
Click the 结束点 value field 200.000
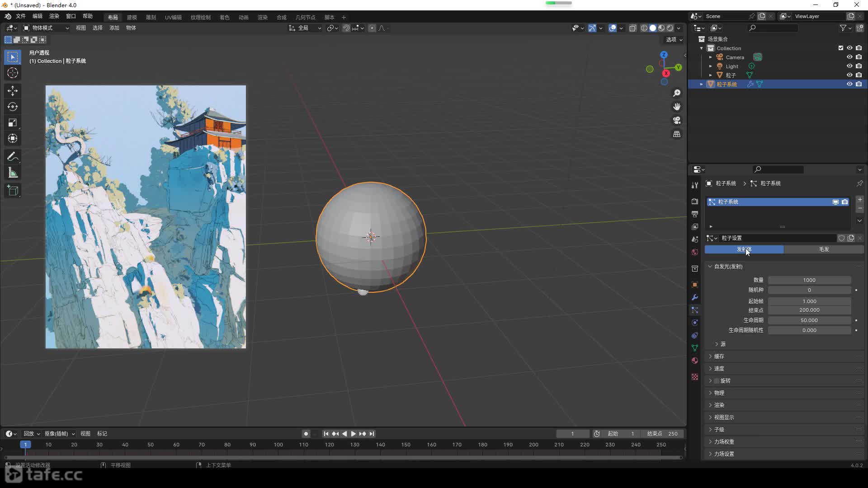tap(809, 310)
